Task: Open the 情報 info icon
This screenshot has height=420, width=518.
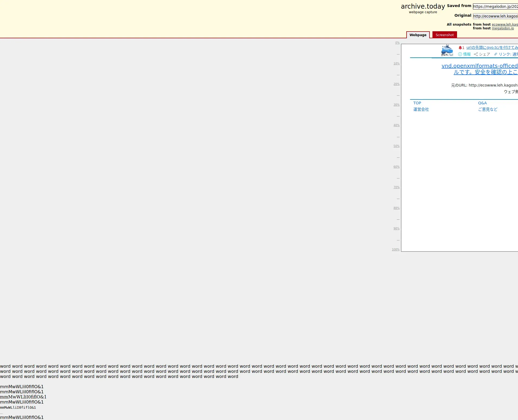Action: (x=460, y=54)
